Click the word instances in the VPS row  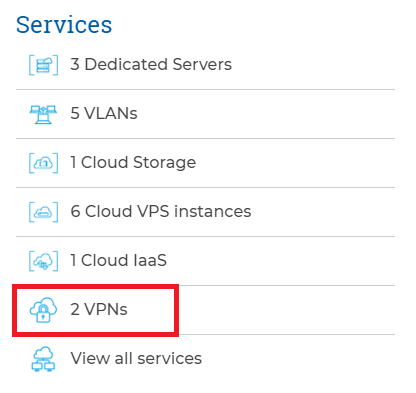point(213,211)
